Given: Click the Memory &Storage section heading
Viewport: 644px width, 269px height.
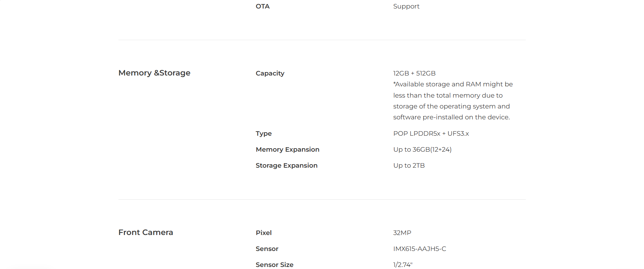Looking at the screenshot, I should tap(154, 73).
